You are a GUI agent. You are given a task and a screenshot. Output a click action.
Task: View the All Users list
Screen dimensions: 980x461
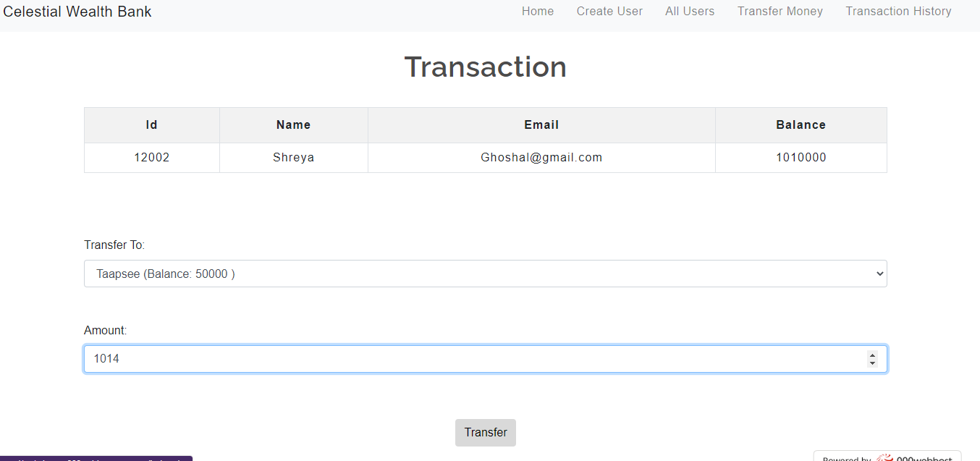click(x=689, y=11)
